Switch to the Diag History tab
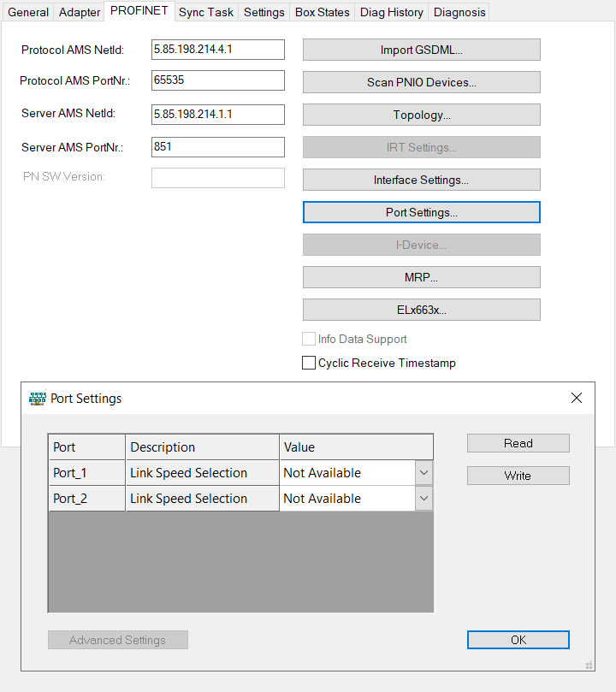Image resolution: width=616 pixels, height=692 pixels. [x=391, y=12]
